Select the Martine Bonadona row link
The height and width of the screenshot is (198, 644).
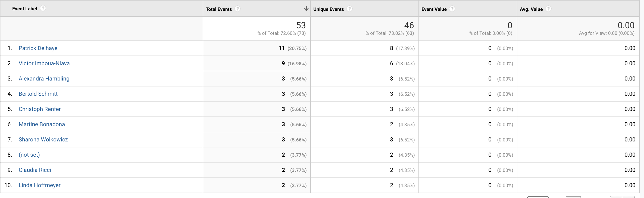[x=42, y=124]
